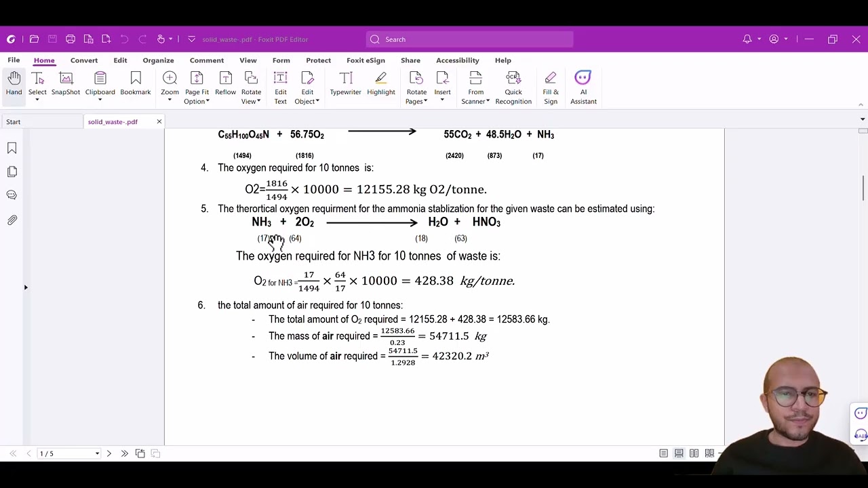Click the Search field in title bar
The image size is (868, 488).
[469, 39]
